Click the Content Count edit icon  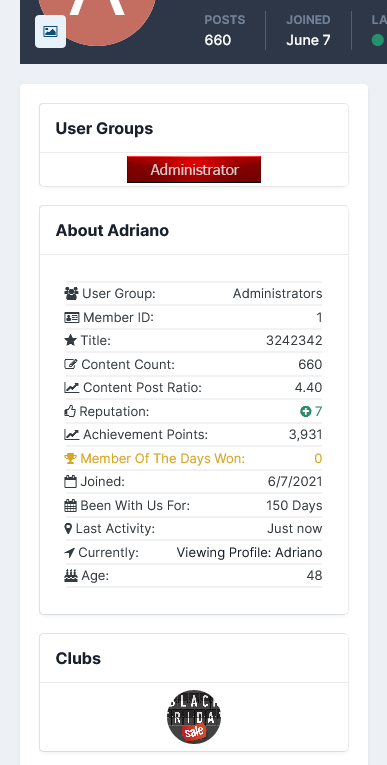(x=71, y=364)
